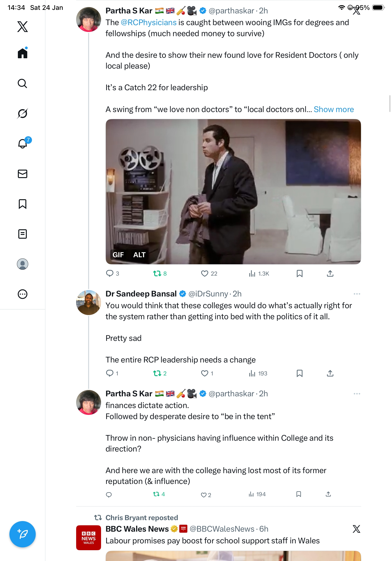Bookmark the Catch 22 GIF tweet
Screen dimensions: 392x561
pyautogui.click(x=299, y=273)
